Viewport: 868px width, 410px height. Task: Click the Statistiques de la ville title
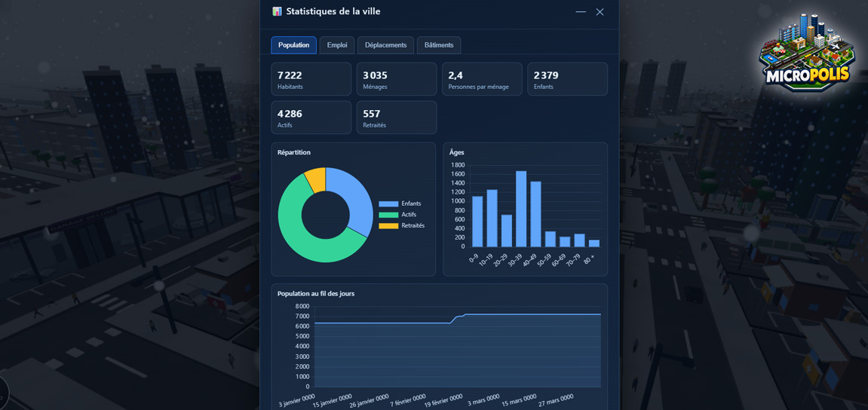point(333,11)
